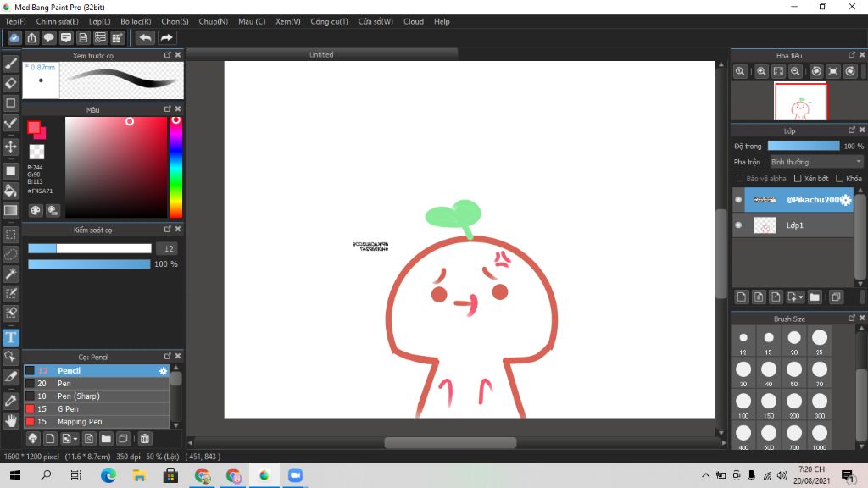
Task: Click the rainbow hue strip
Action: point(175,167)
